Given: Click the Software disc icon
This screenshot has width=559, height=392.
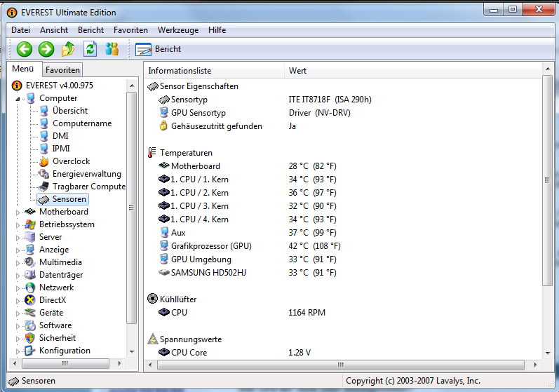Looking at the screenshot, I should [30, 325].
